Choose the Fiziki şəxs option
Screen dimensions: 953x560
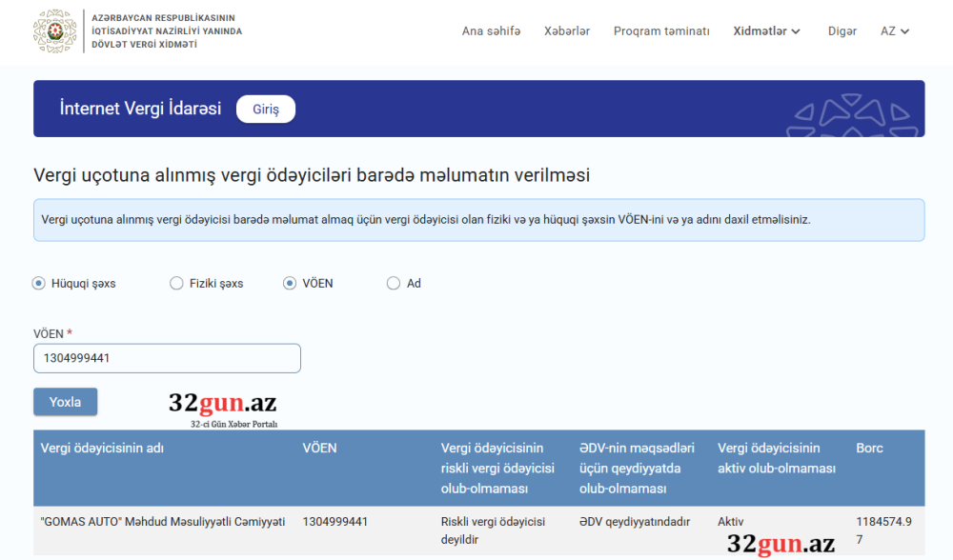[x=176, y=283]
